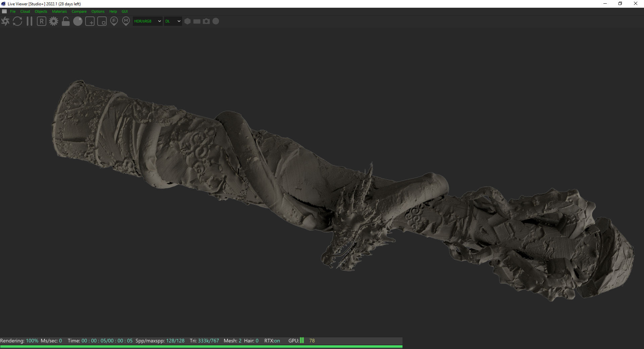Open the HDR/sRGB color space dropdown

click(x=148, y=21)
